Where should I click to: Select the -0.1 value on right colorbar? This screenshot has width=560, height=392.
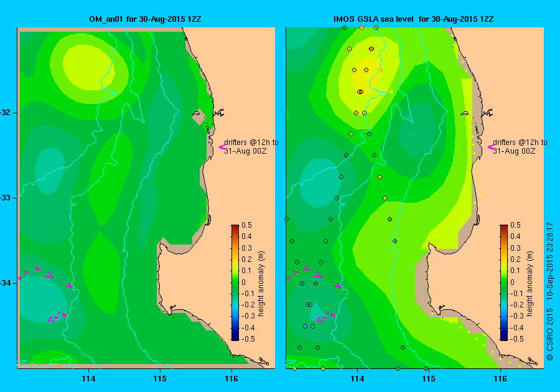pos(517,294)
